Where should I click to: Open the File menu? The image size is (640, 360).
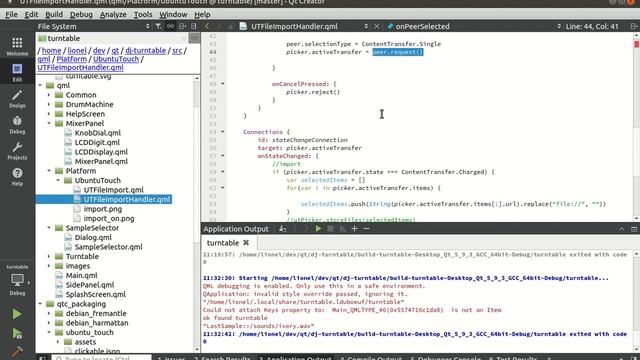tap(11, 14)
